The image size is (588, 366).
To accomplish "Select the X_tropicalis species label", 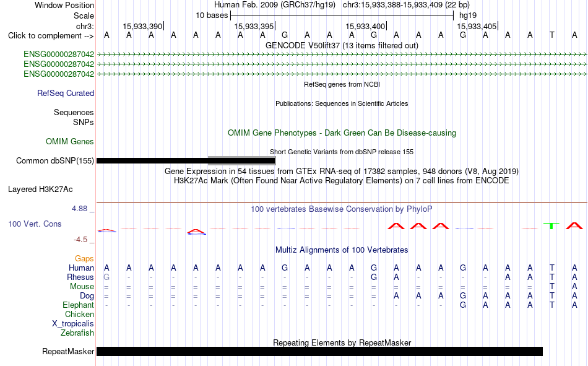I will [73, 324].
